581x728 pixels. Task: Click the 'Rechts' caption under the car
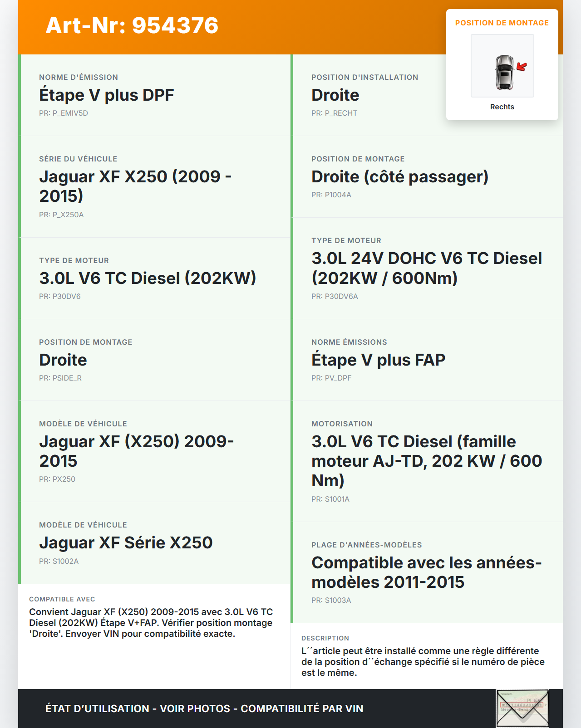point(502,107)
